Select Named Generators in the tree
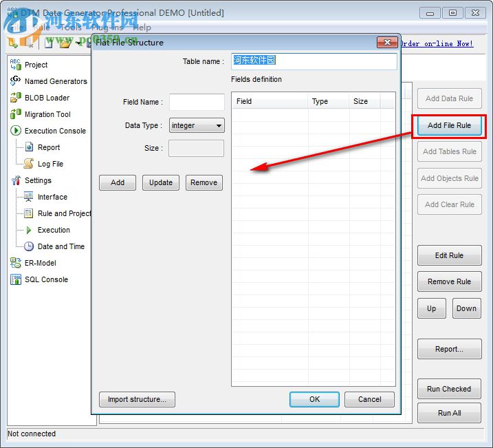This screenshot has height=448, width=493. click(x=56, y=81)
